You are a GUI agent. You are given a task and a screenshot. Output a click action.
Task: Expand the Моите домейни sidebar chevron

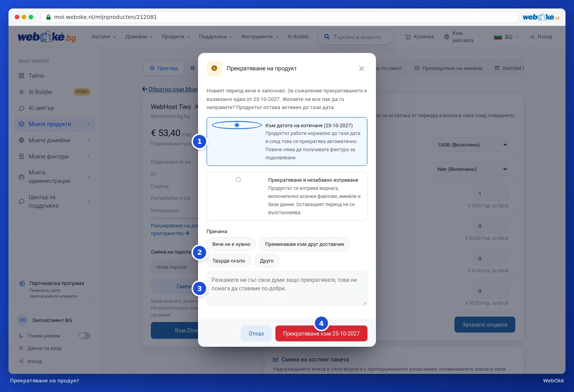click(x=88, y=140)
